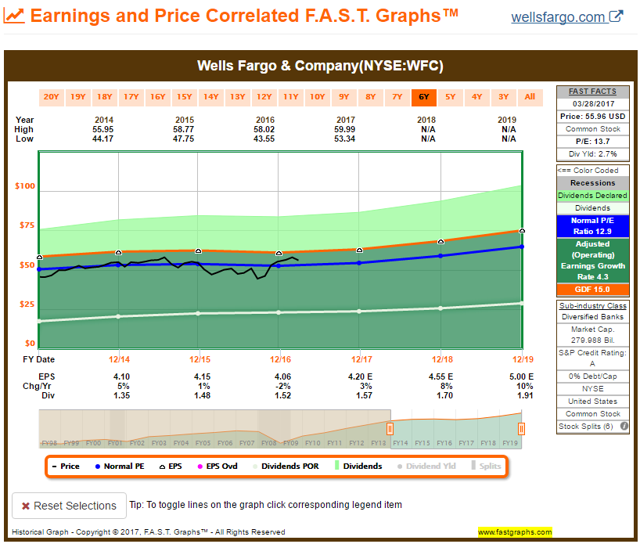This screenshot has width=640, height=544.
Task: Click the 12/17 FY date label
Action: (362, 360)
